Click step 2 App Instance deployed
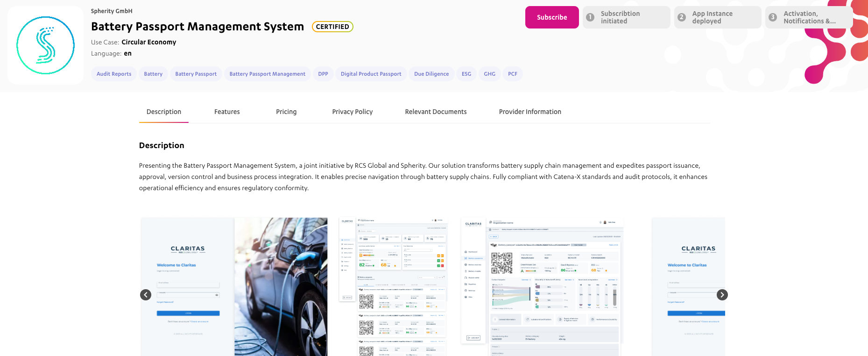The height and width of the screenshot is (356, 868). tap(717, 17)
